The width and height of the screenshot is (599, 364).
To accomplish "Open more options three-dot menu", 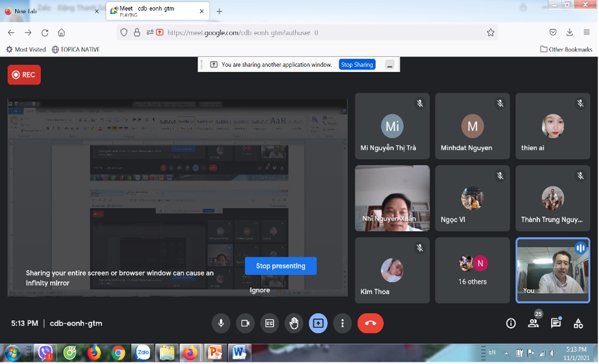I will 342,323.
